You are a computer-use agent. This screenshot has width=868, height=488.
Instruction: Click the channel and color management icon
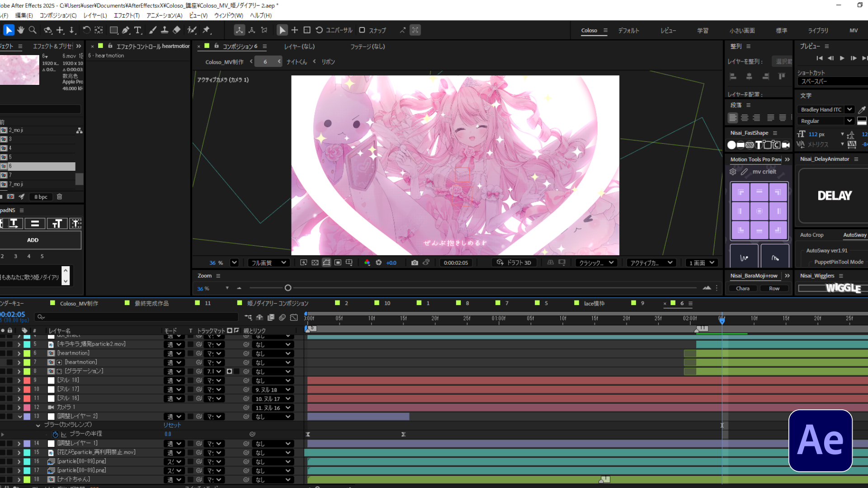(x=367, y=263)
